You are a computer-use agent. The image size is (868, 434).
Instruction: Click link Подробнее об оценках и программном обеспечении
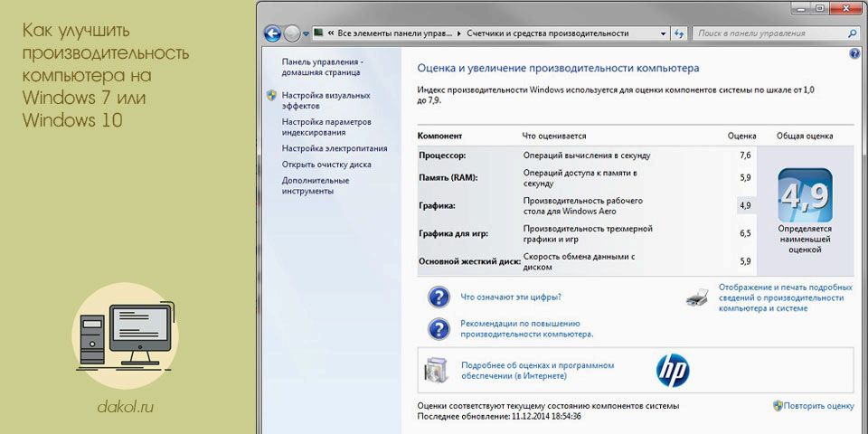point(537,371)
